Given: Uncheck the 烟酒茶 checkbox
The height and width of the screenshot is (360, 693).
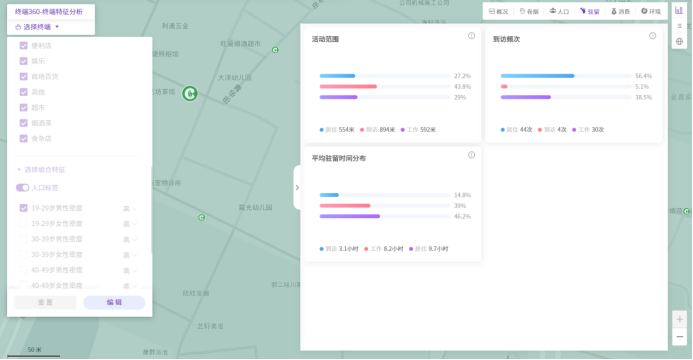Looking at the screenshot, I should 23,123.
